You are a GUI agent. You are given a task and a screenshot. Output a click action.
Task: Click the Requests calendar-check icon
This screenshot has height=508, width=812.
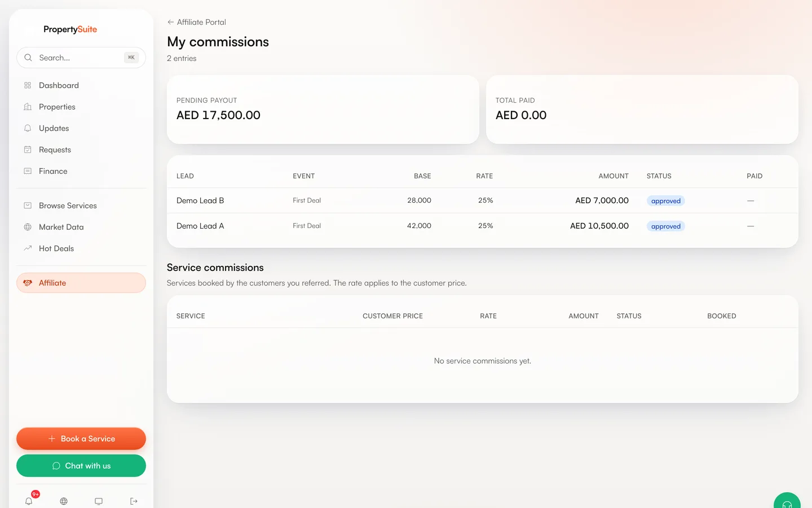[28, 150]
